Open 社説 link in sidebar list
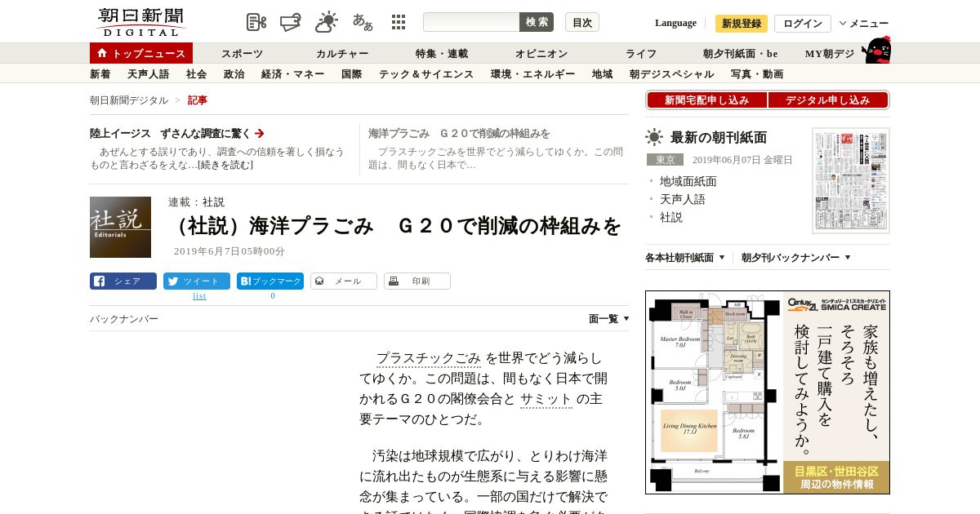This screenshot has height=514, width=980. click(671, 217)
